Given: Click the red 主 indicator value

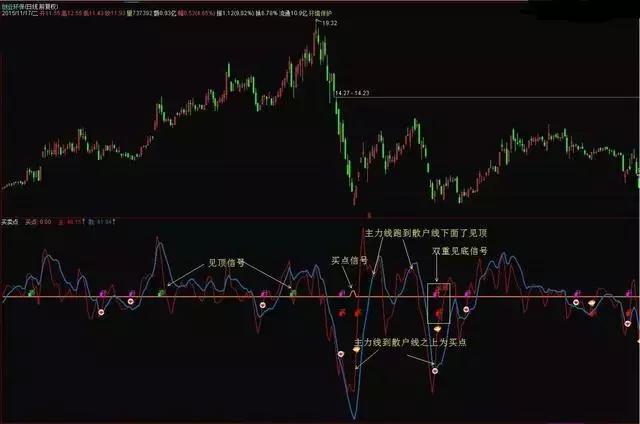Looking at the screenshot, I should [71, 222].
